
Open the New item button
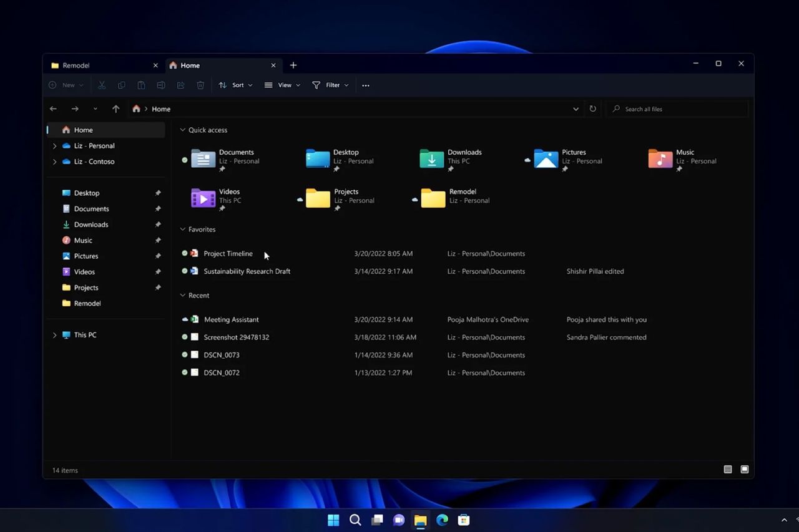point(65,85)
